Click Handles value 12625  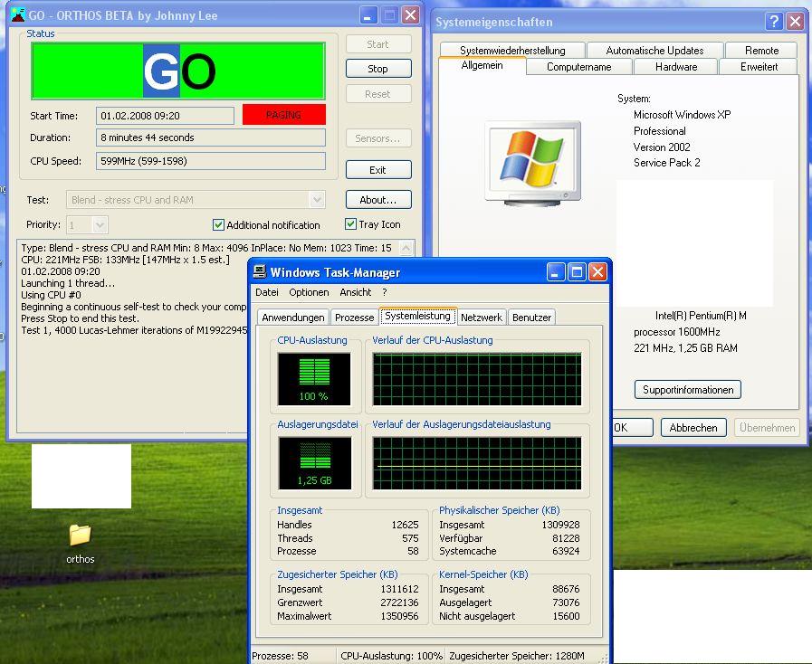[405, 525]
